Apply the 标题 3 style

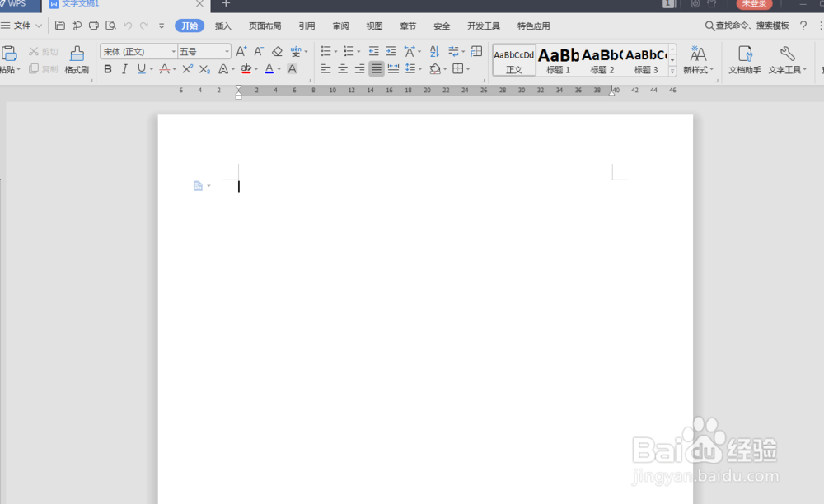click(646, 60)
